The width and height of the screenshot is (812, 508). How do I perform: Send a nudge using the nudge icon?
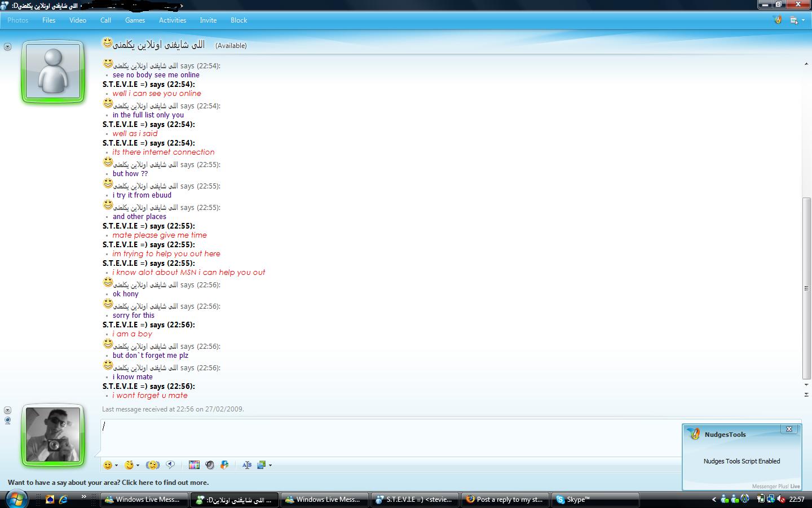coord(152,465)
